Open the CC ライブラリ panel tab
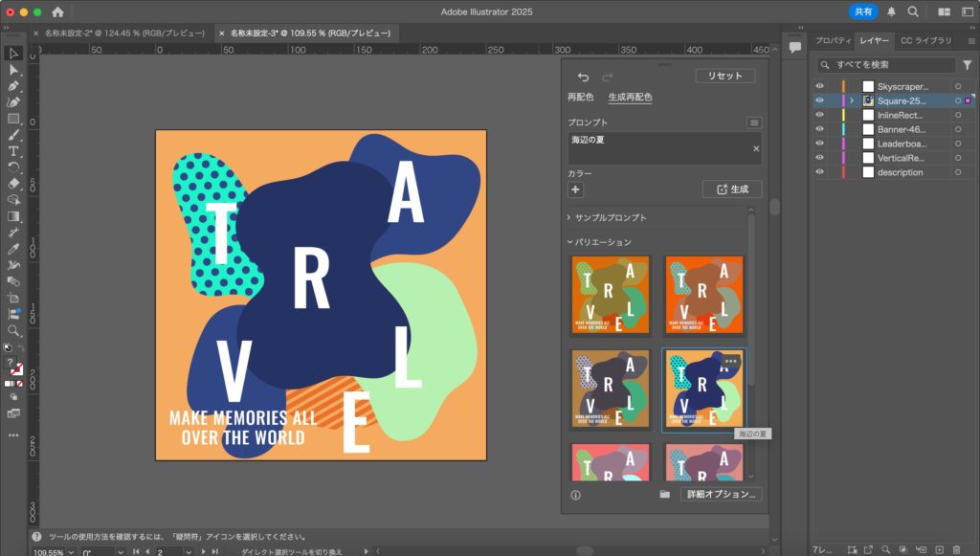 (925, 40)
